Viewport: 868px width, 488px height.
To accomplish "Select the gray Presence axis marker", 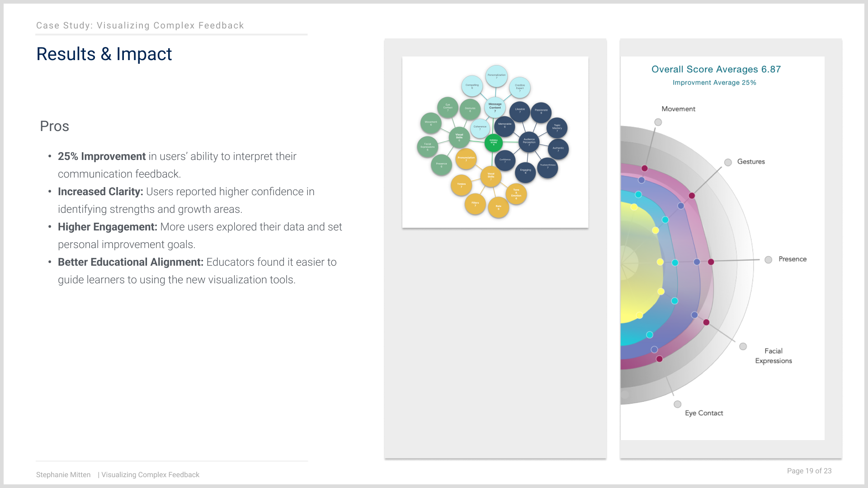I will point(768,260).
